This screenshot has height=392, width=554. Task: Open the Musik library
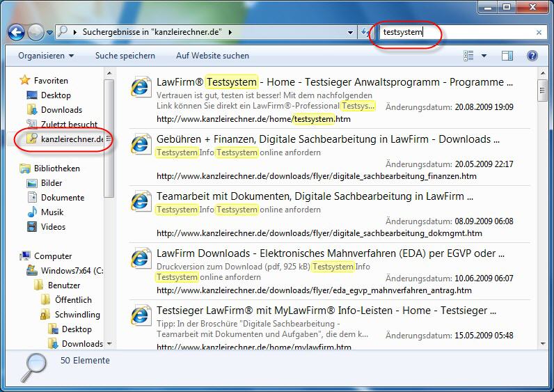52,212
